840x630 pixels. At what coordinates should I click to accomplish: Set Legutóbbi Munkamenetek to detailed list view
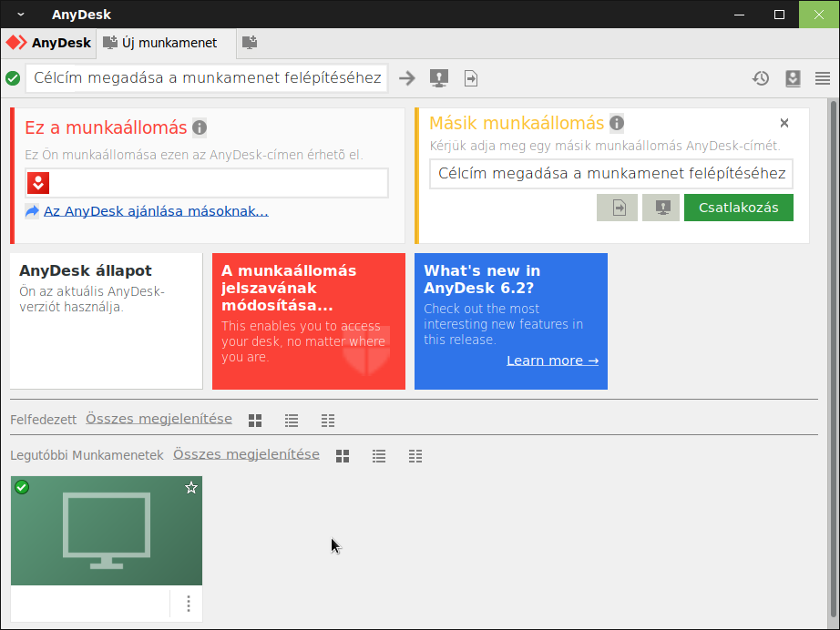coord(415,456)
